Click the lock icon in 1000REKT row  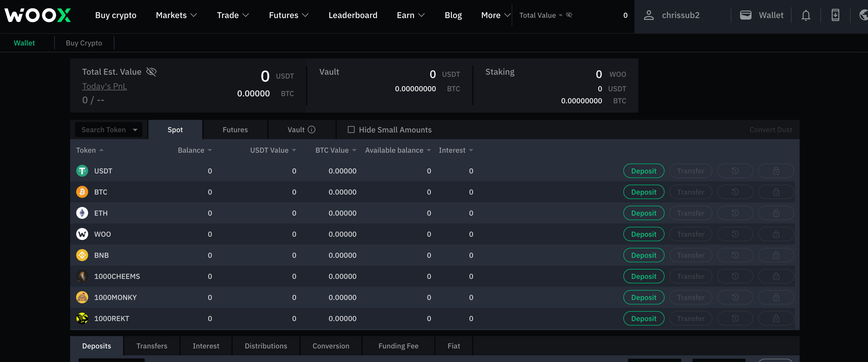[776, 319]
